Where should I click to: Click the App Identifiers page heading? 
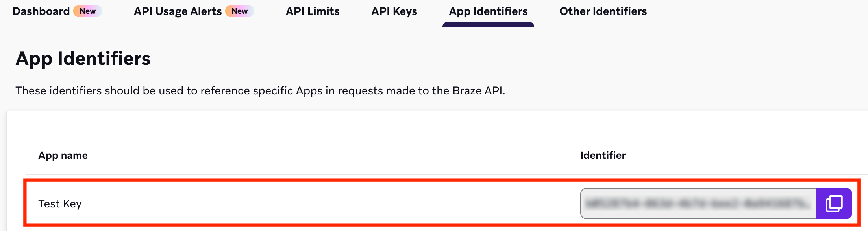(83, 59)
